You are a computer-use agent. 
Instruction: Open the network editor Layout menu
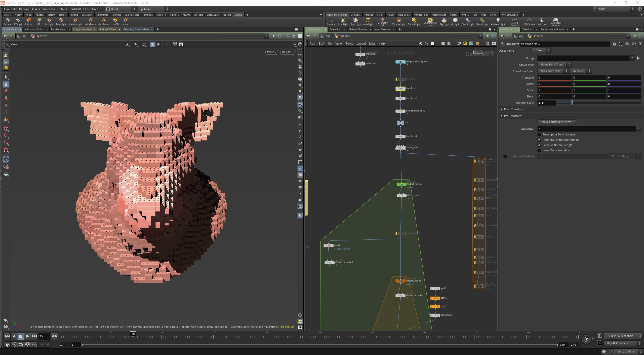[x=361, y=44]
